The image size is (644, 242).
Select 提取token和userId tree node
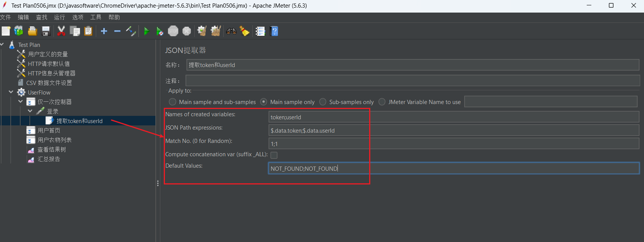pos(79,121)
